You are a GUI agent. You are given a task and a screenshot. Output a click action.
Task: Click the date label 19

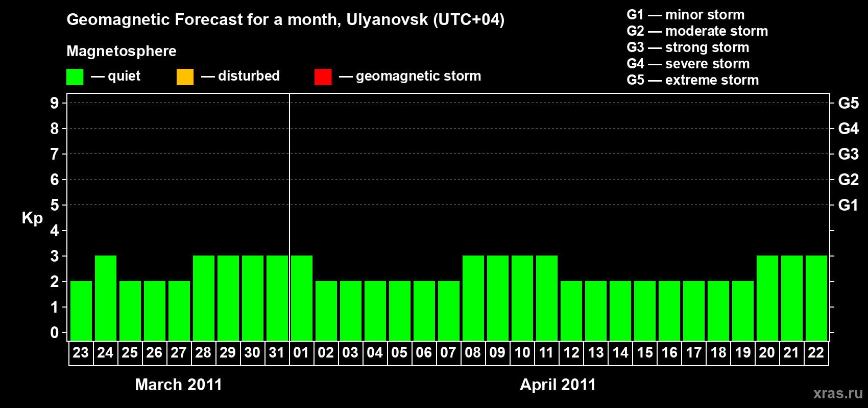743,352
